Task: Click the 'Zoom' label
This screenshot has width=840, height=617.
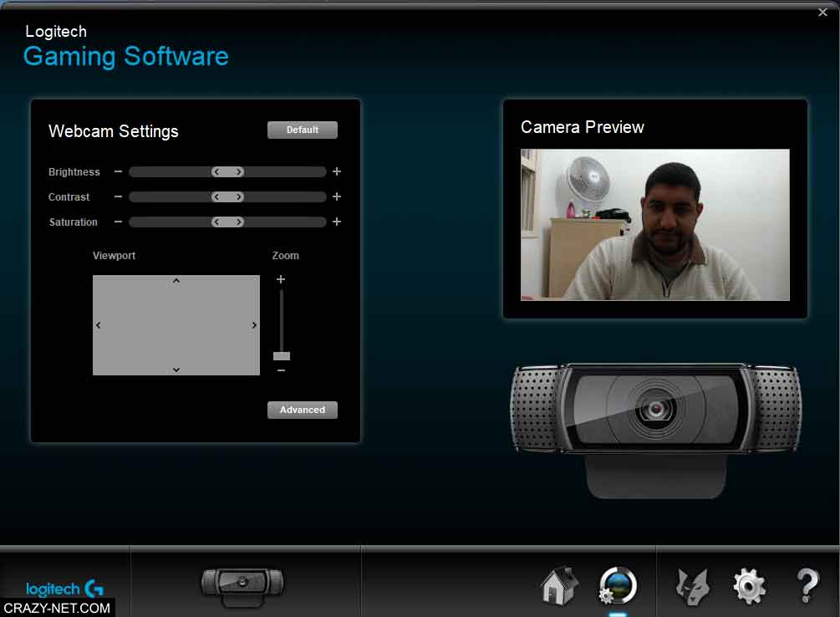Action: tap(286, 256)
